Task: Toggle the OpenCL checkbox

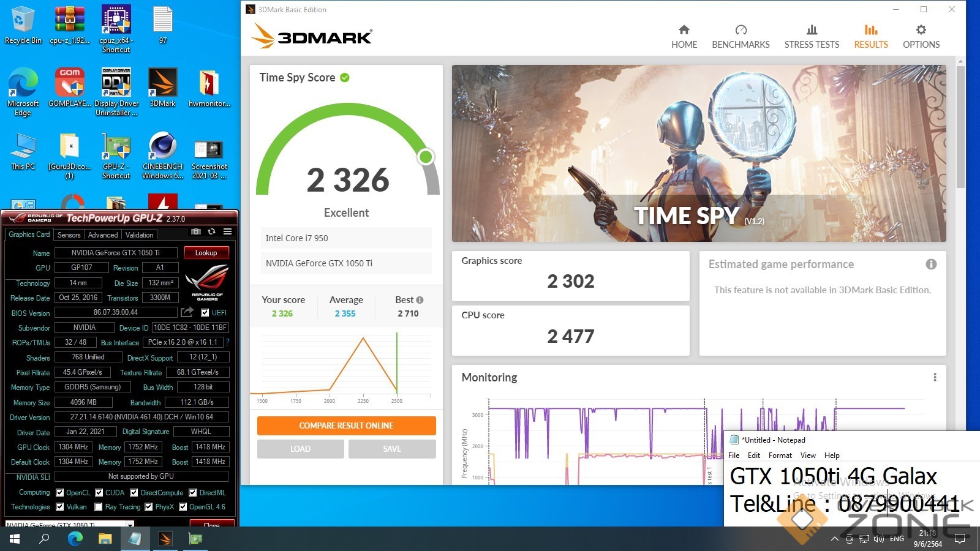Action: [x=59, y=492]
